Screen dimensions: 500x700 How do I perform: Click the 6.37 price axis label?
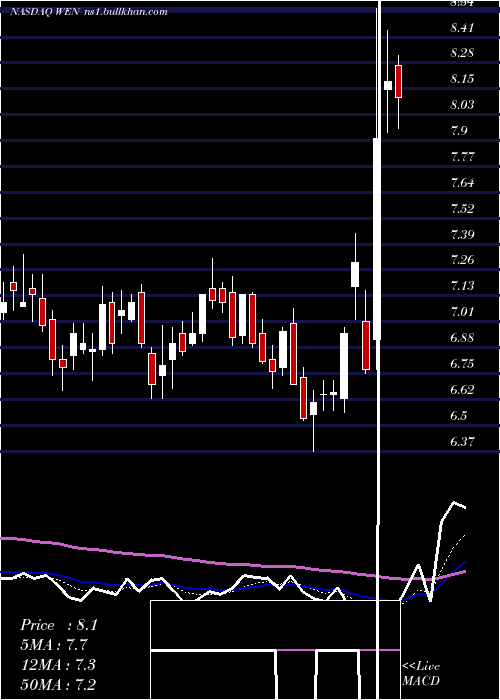click(462, 442)
